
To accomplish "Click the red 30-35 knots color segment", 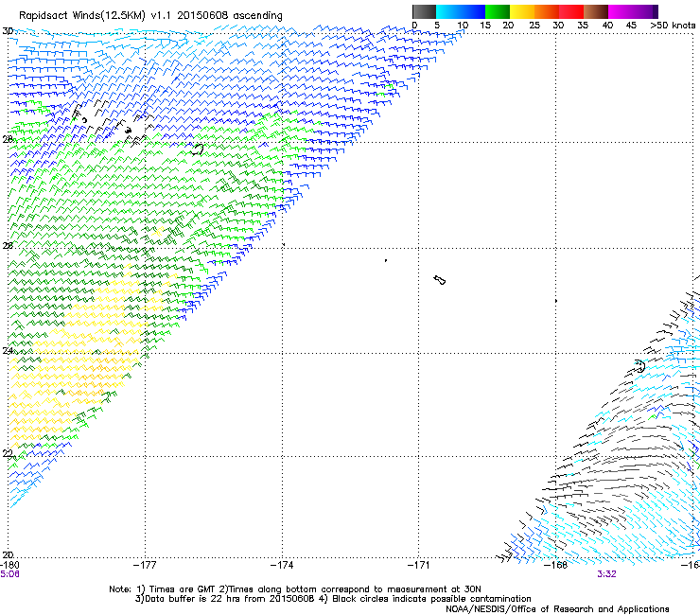I will click(571, 11).
